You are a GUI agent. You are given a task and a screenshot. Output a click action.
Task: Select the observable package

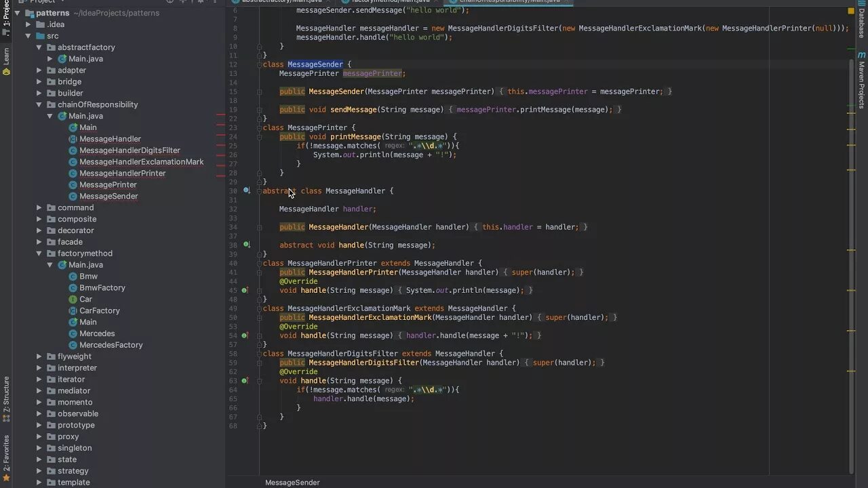[78, 413]
